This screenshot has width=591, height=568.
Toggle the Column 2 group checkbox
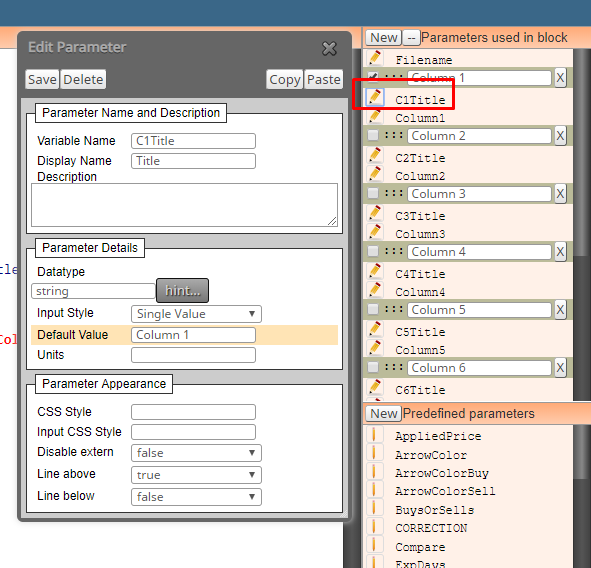click(x=373, y=135)
